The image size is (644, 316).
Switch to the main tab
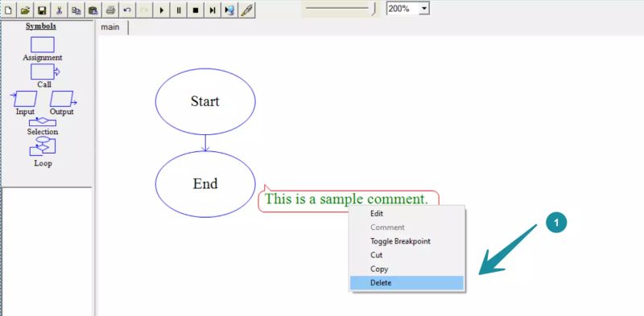pyautogui.click(x=110, y=27)
